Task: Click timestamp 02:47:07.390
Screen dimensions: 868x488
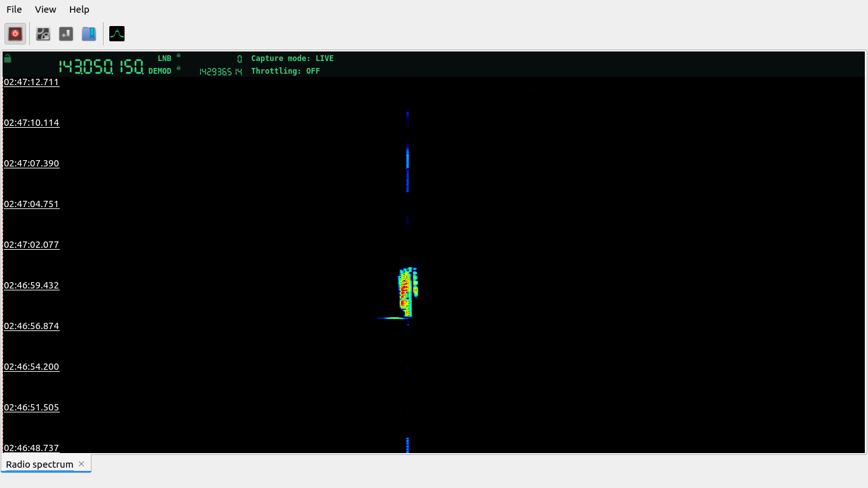Action: point(31,163)
